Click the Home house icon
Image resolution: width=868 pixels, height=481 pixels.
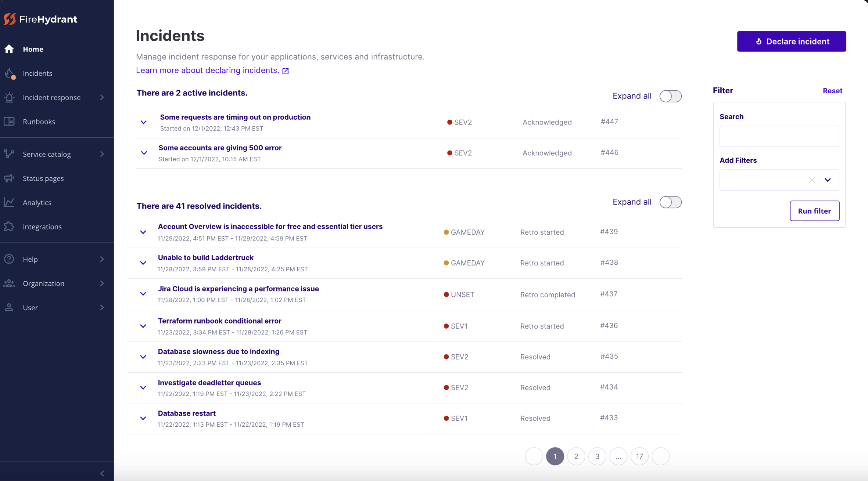9,49
